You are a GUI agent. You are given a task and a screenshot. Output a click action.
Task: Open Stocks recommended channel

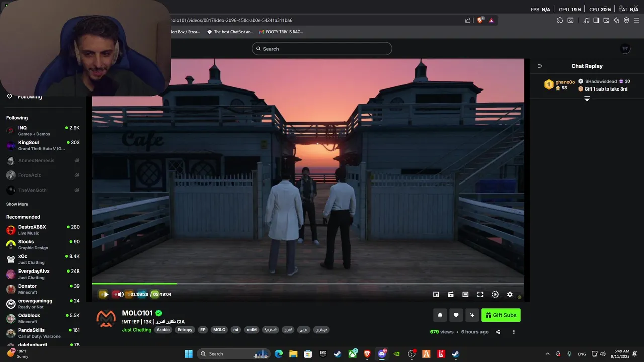pyautogui.click(x=43, y=244)
